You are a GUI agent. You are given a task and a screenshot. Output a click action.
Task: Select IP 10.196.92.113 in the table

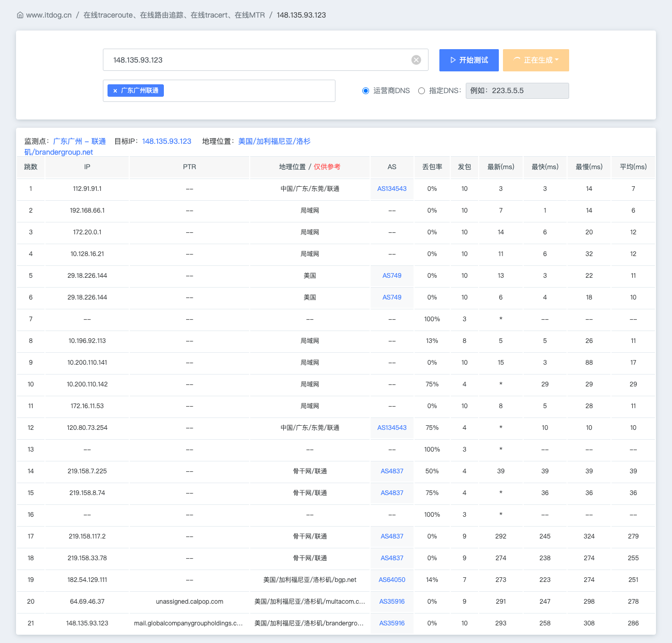tap(87, 341)
